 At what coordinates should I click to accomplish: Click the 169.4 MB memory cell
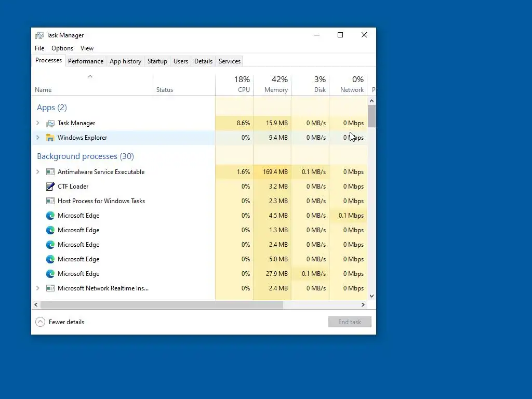click(x=272, y=172)
